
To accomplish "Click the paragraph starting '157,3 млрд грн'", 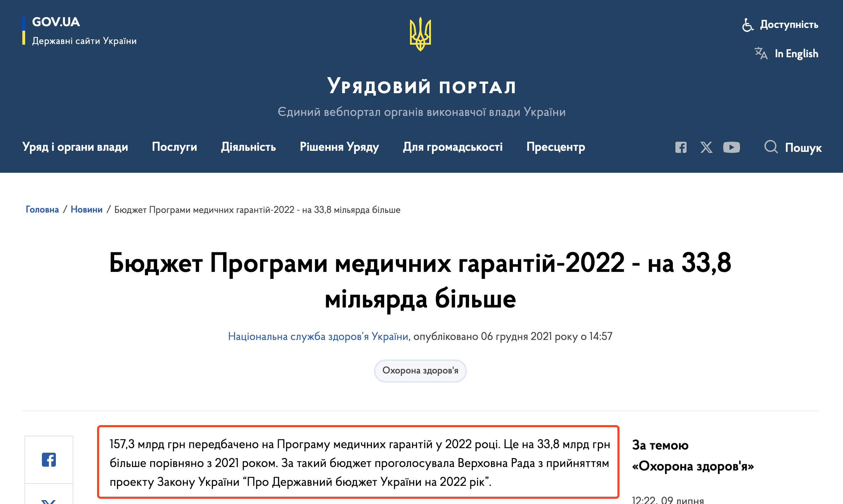I will (360, 463).
